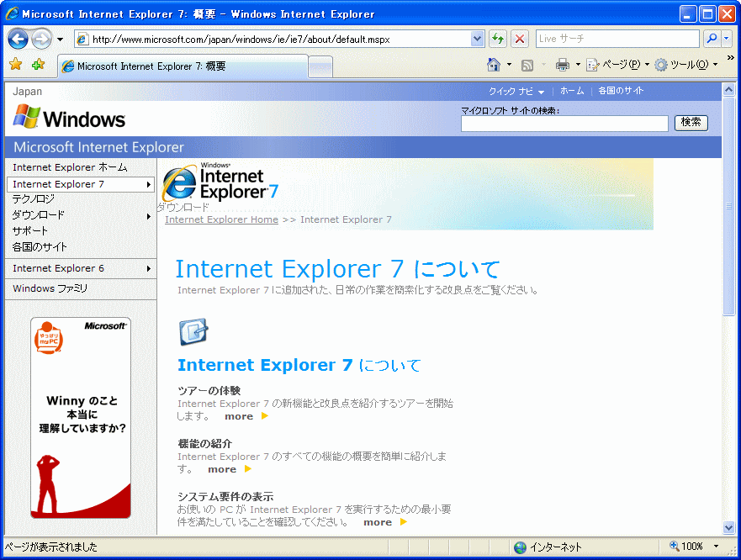Open Windows ファミリ sidebar item
The image size is (741, 560).
50,288
